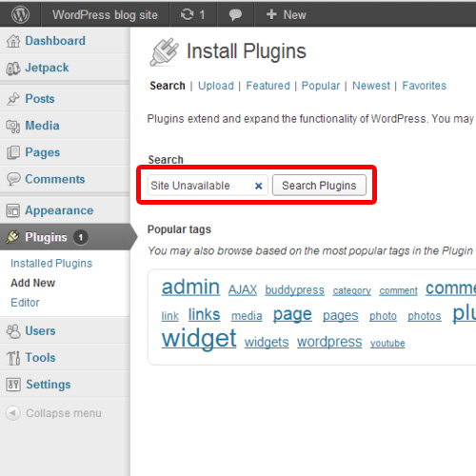Viewport: 476px width, 476px height.
Task: Select Add New plugins submenu
Action: [x=33, y=283]
